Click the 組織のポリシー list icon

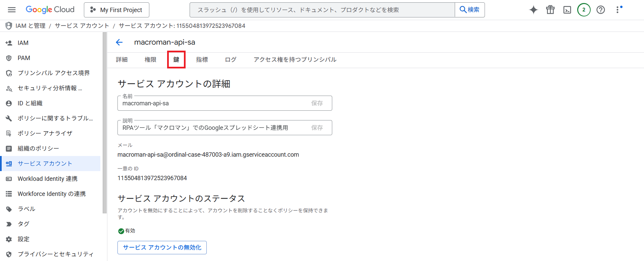coord(9,149)
